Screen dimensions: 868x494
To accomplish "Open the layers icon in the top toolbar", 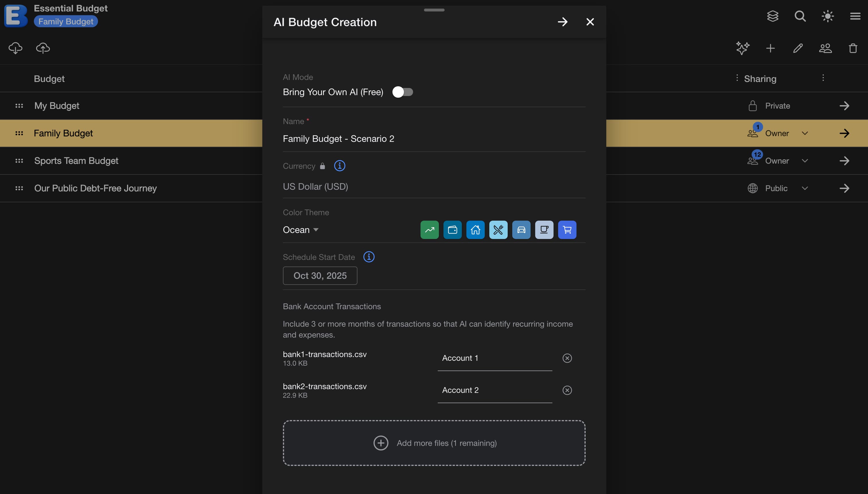I will coord(773,16).
